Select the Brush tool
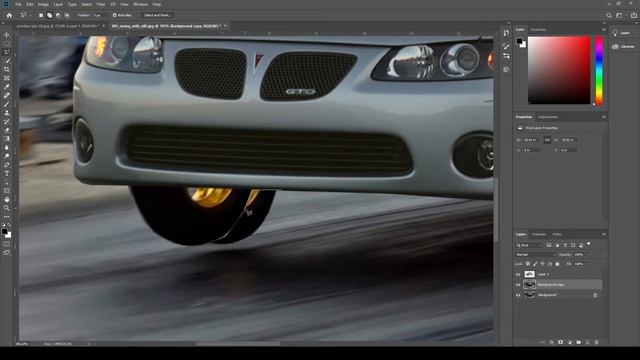Screen dimensions: 640x360 (7, 104)
